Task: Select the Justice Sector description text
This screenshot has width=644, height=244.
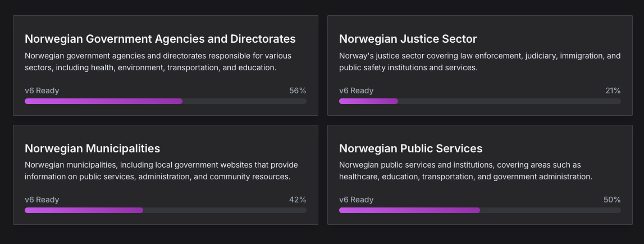Action: pyautogui.click(x=479, y=62)
